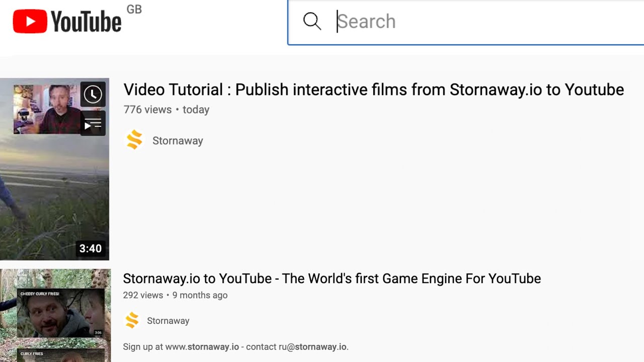Open the 'World's first Game Engine' thumbnail
This screenshot has width=644, height=362.
coord(55,315)
